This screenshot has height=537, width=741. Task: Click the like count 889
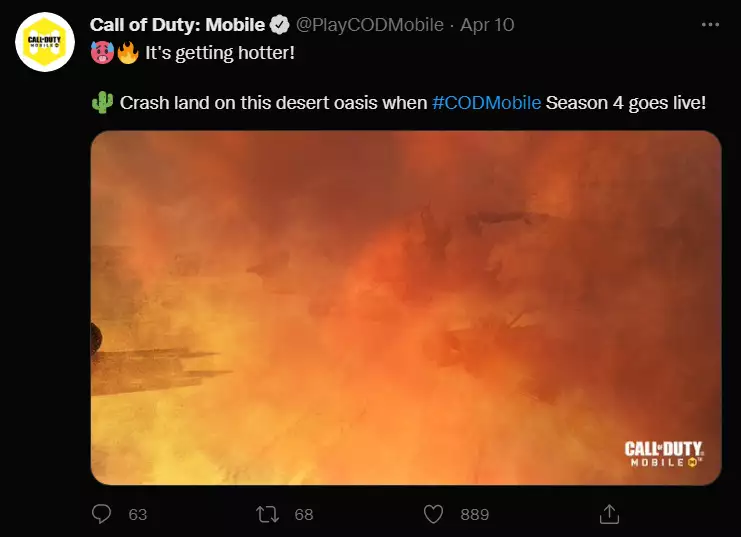pyautogui.click(x=474, y=514)
